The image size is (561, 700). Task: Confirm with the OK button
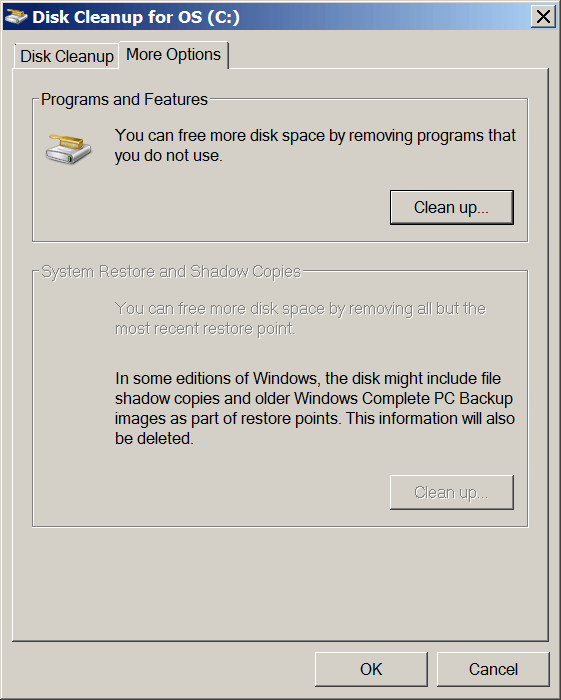click(371, 669)
